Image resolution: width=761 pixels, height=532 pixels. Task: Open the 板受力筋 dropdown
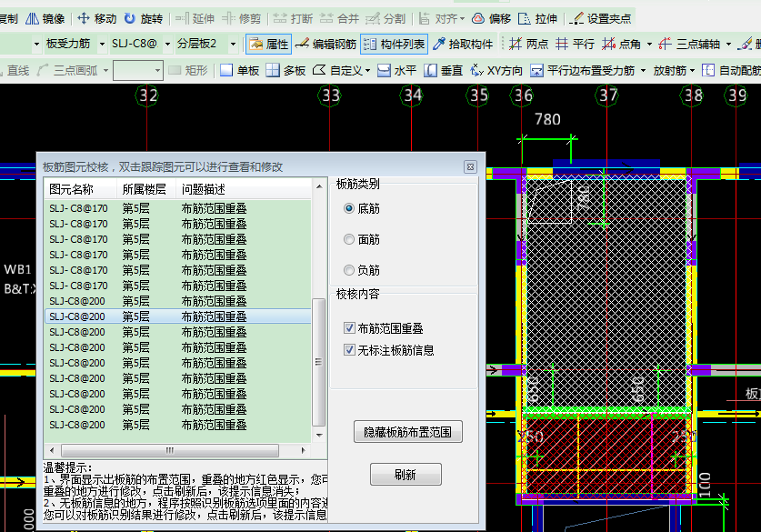coord(102,45)
